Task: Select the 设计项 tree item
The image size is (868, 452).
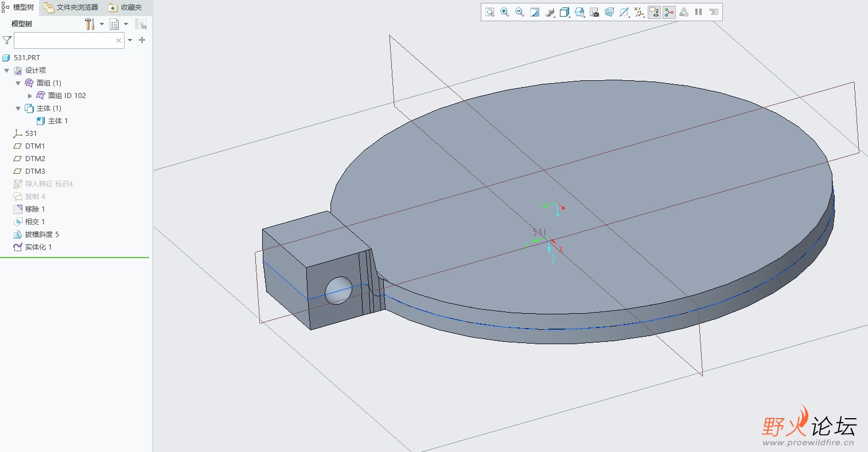Action: tap(30, 71)
